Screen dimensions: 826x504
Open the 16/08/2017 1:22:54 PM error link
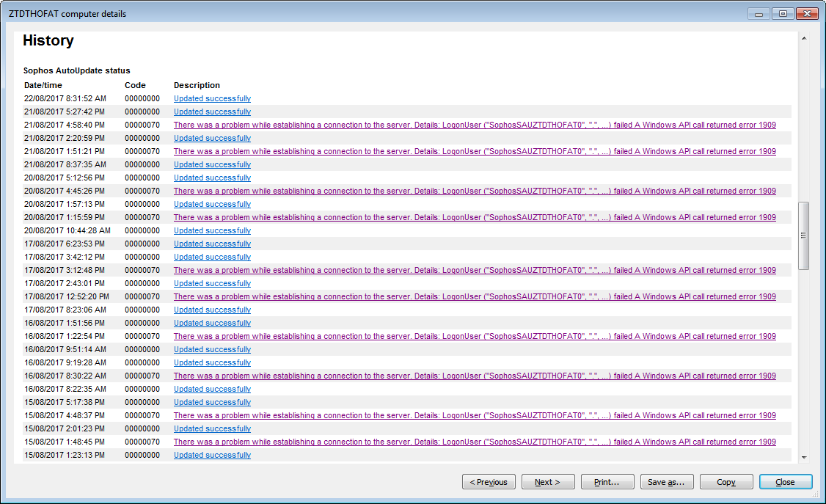pyautogui.click(x=475, y=336)
